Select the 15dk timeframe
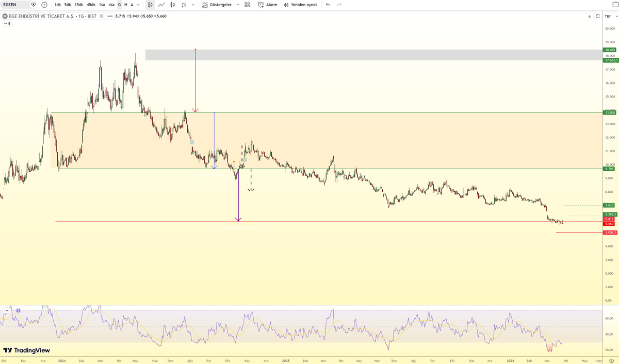Image resolution: width=619 pixels, height=364 pixels. (78, 5)
